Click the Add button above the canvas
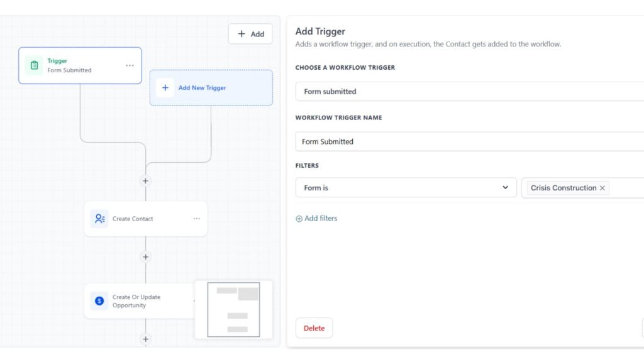 click(250, 33)
